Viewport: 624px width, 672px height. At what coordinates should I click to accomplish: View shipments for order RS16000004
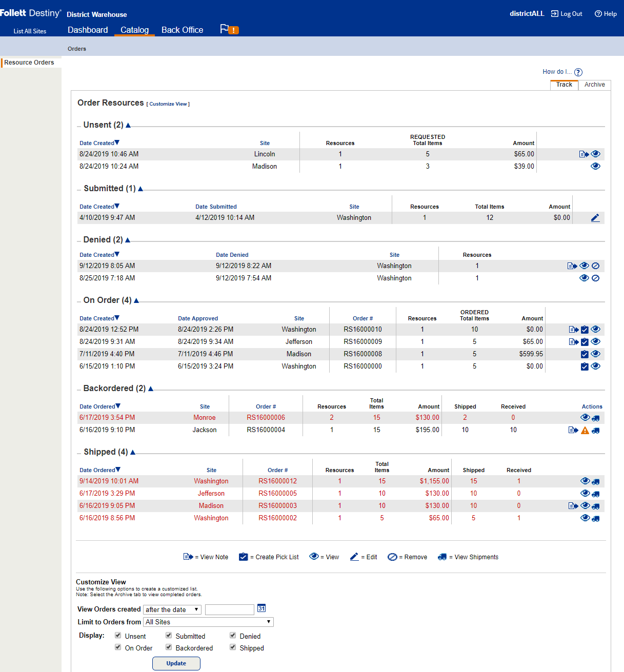[595, 431]
